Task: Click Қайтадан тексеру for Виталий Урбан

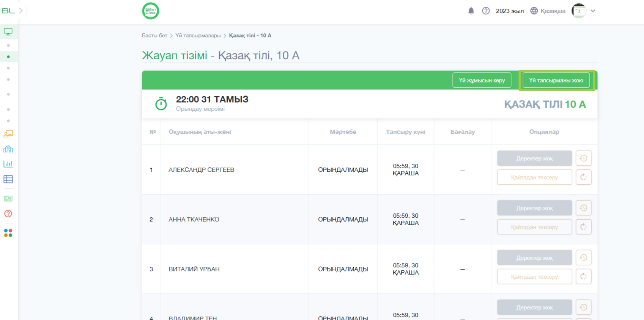Action: (x=534, y=276)
